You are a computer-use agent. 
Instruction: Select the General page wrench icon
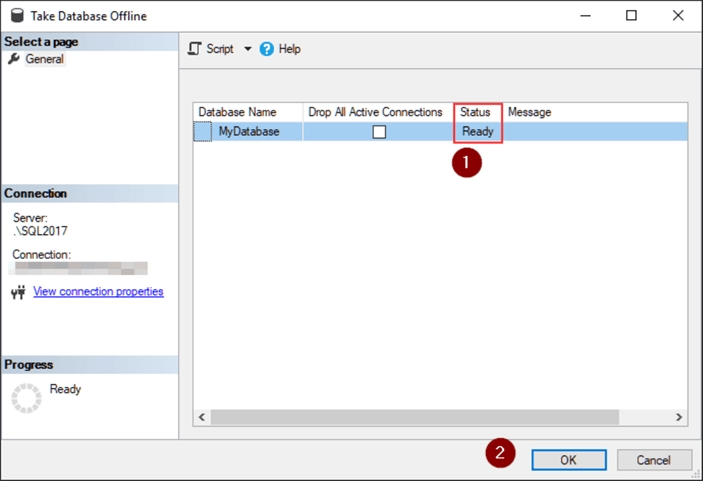pos(14,59)
